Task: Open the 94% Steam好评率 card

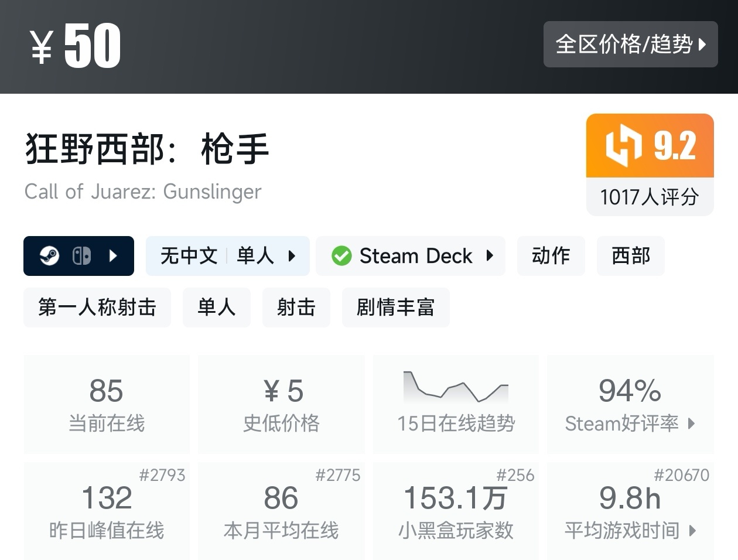Action: tap(630, 404)
